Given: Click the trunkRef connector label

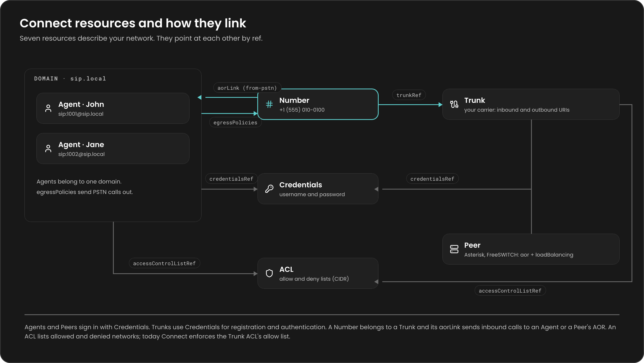Looking at the screenshot, I should (409, 95).
